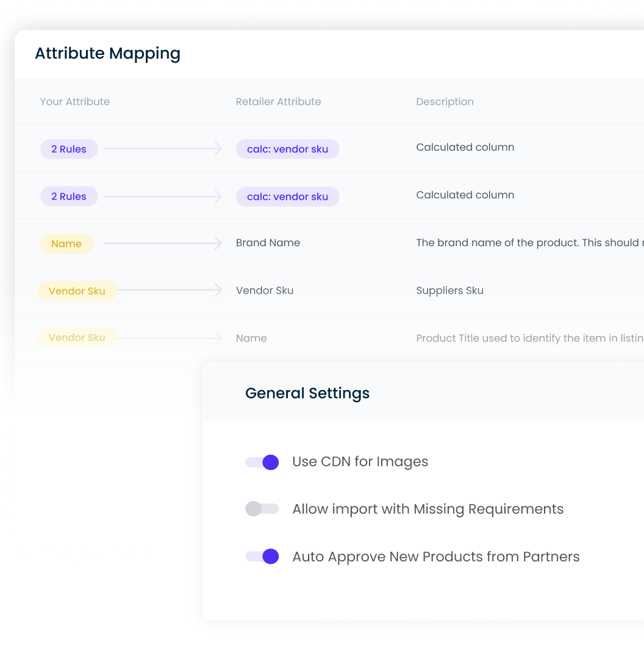Open the first calc: vendor sku badge
This screenshot has width=644, height=662.
click(287, 149)
